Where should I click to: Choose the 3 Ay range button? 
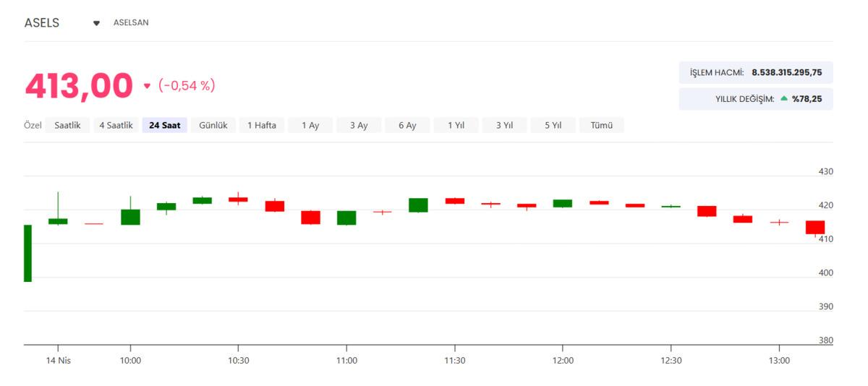(x=359, y=125)
